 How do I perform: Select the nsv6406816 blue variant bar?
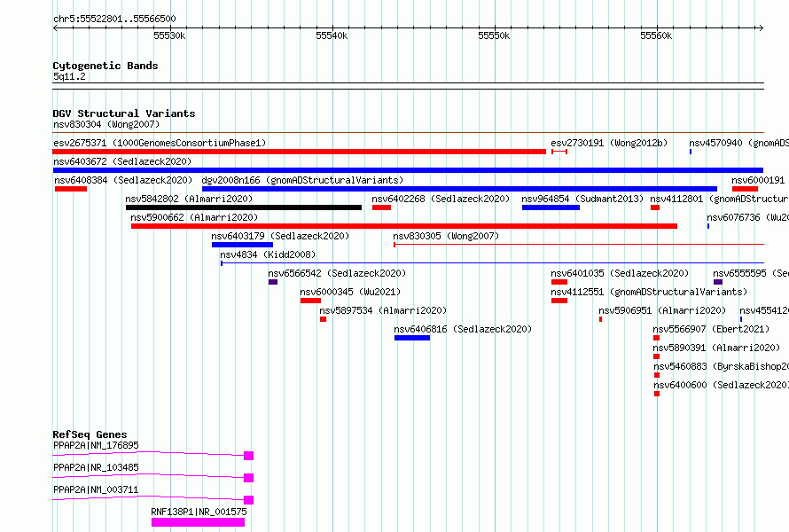[412, 338]
